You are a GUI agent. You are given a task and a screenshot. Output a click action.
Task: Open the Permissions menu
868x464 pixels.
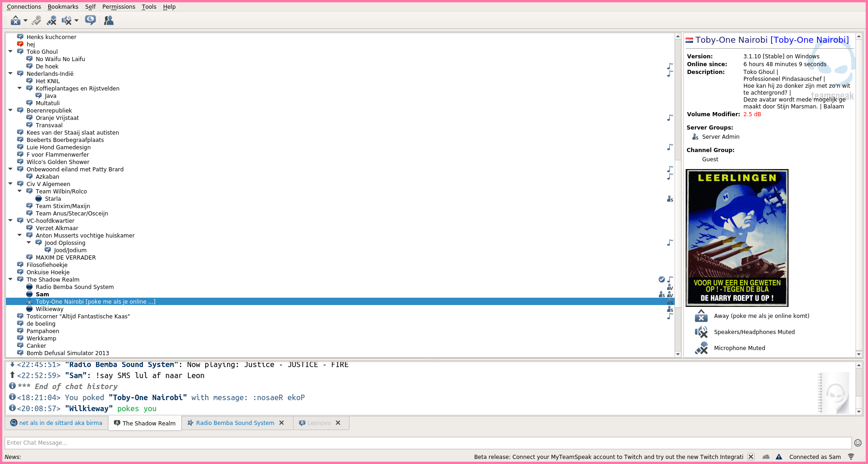tap(118, 6)
